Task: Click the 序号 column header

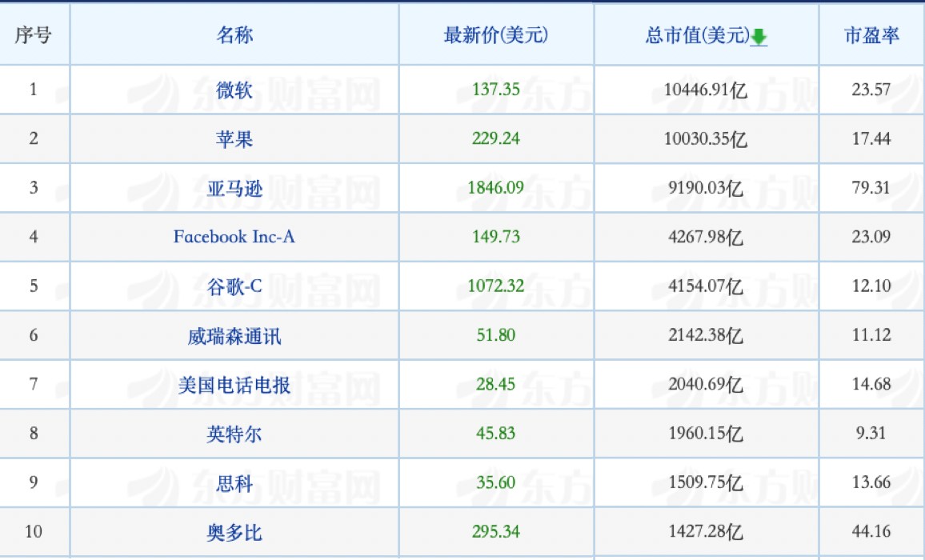Action: click(x=34, y=35)
